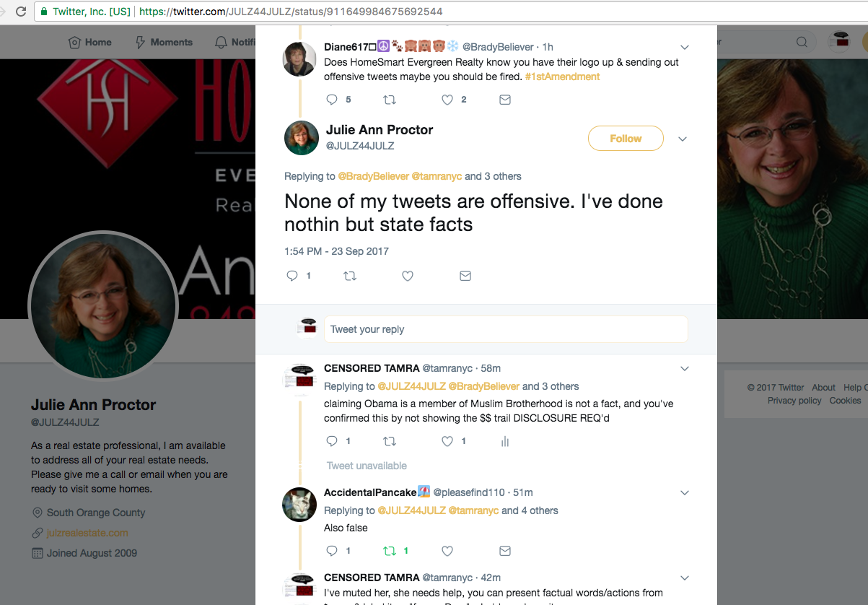The image size is (868, 605).
Task: Reply to AccidentalPancake's "Also false" tweet
Action: point(332,551)
